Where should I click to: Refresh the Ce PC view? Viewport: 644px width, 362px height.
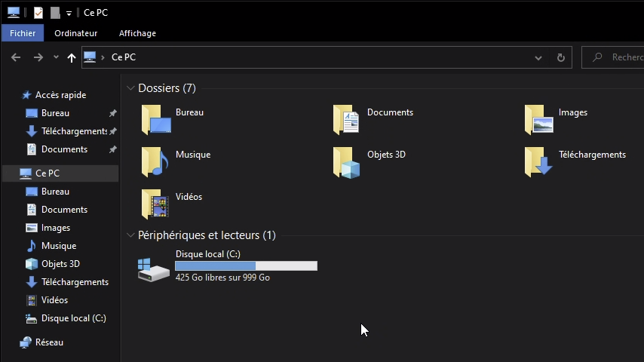(x=560, y=57)
